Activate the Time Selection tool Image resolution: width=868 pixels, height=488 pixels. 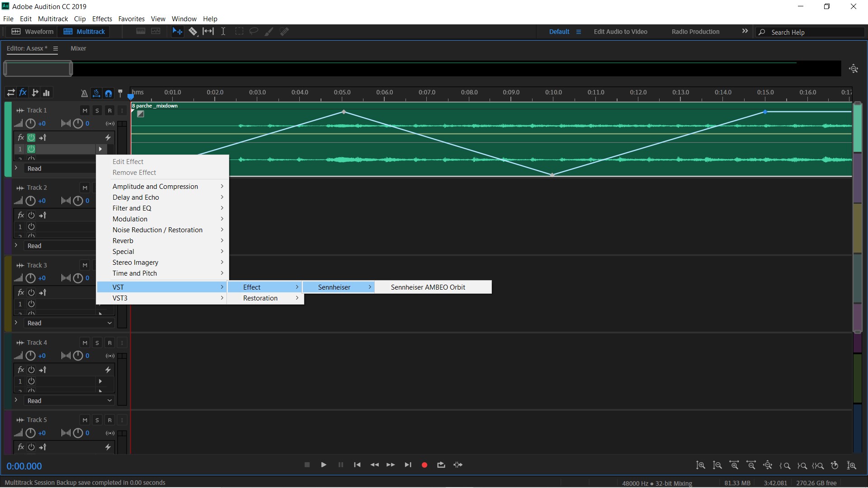(223, 31)
